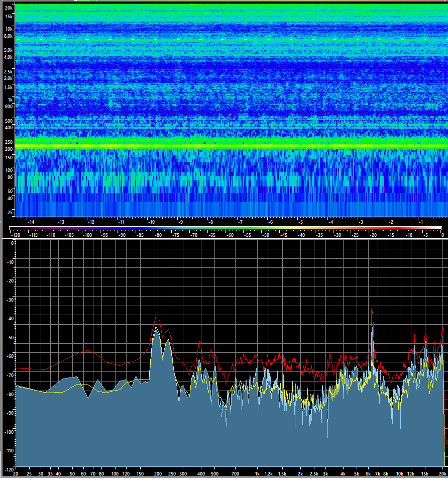Screen dimensions: 448x478
Task: Click -35 on the color scale legend
Action: click(x=319, y=235)
